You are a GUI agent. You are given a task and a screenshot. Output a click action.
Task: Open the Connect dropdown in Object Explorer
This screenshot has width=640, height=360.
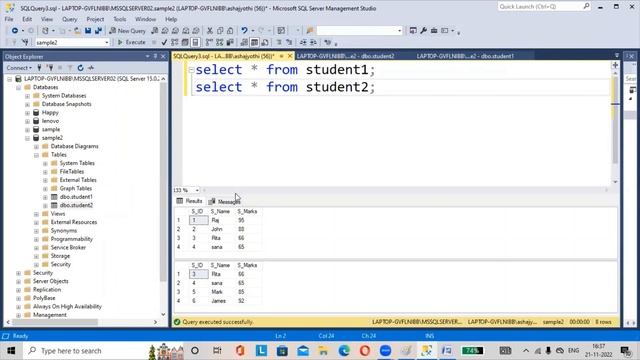(x=19, y=68)
